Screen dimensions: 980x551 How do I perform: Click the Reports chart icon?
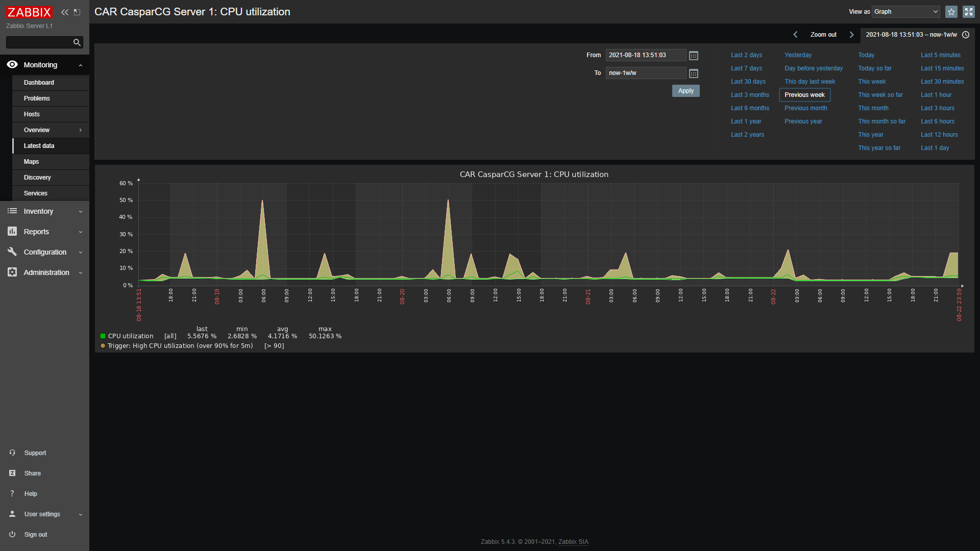[12, 232]
